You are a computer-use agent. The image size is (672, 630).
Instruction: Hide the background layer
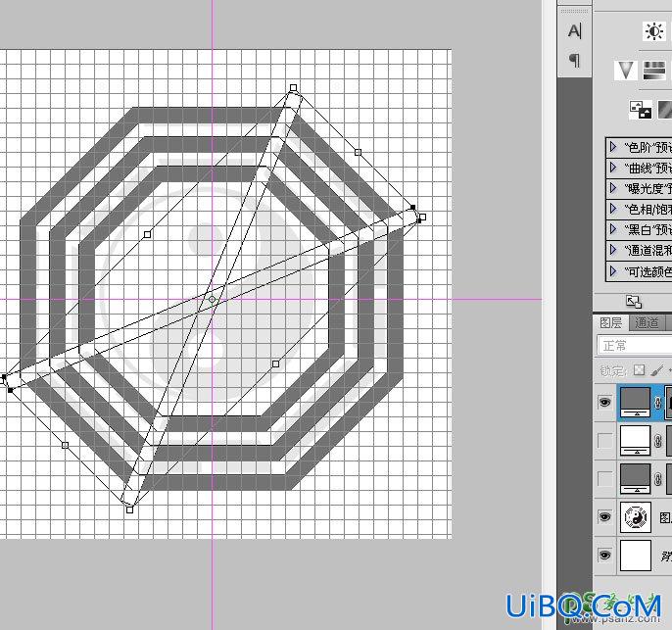[x=604, y=555]
